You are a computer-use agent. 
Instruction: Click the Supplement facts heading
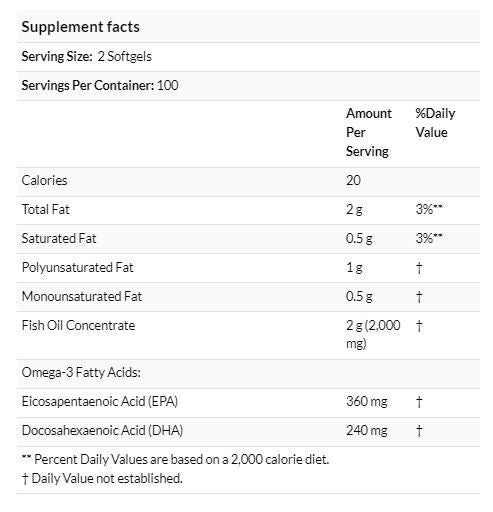80,27
